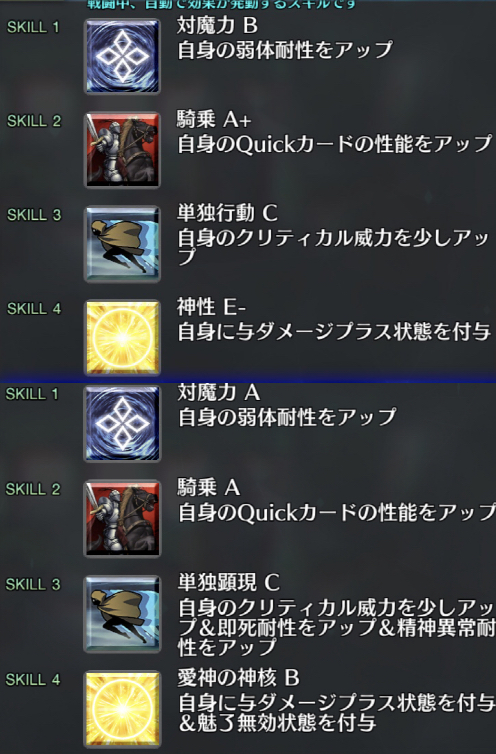Click SKILL 2 label beside 騎乗 A+
This screenshot has height=754, width=496.
[x=34, y=121]
